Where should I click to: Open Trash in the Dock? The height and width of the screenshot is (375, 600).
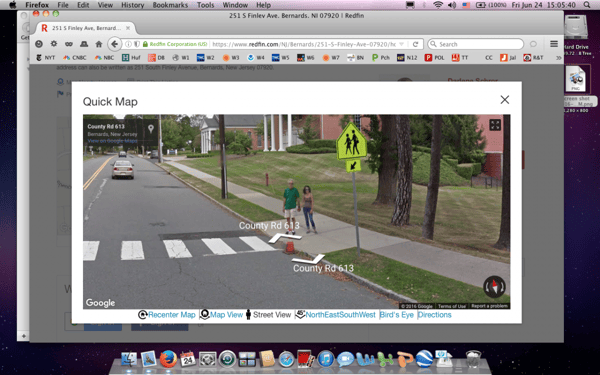(473, 359)
